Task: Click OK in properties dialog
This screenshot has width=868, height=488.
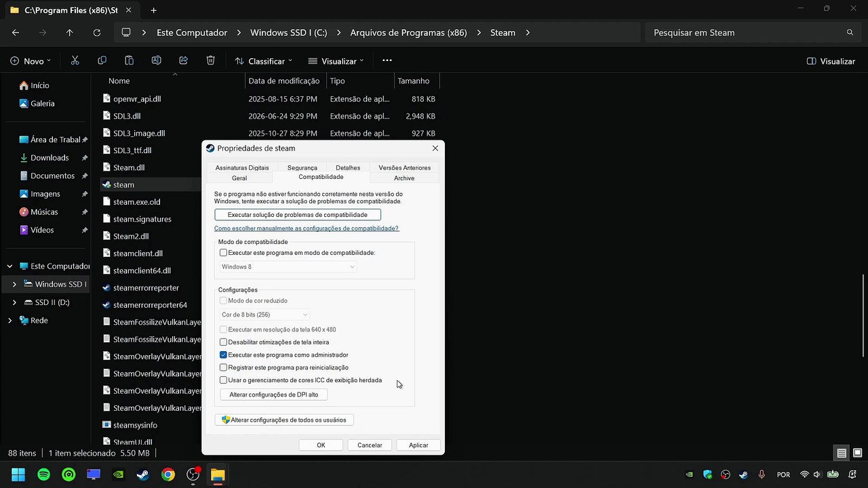Action: coord(321,445)
